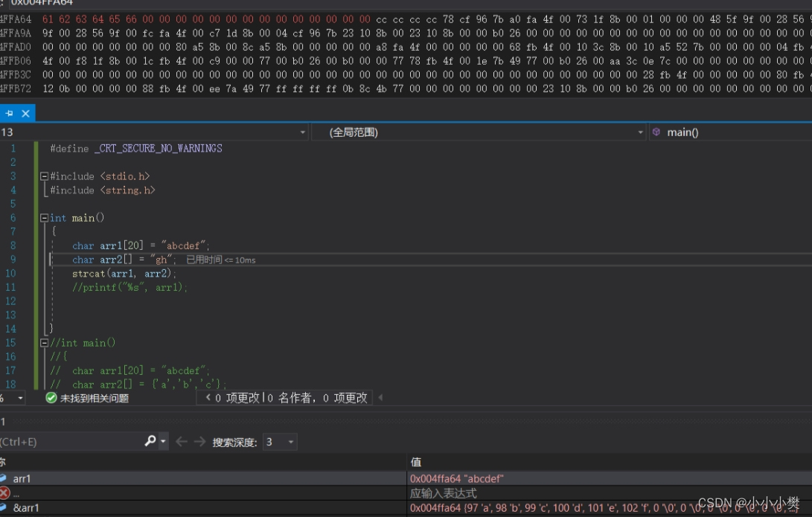Click the watch search forward arrow
Image resolution: width=812 pixels, height=517 pixels.
(199, 441)
